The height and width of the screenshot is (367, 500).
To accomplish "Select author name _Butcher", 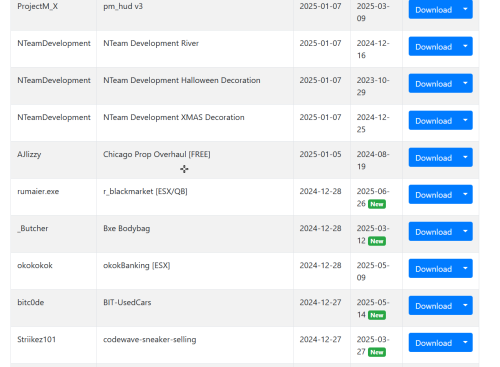I will click(x=33, y=229).
